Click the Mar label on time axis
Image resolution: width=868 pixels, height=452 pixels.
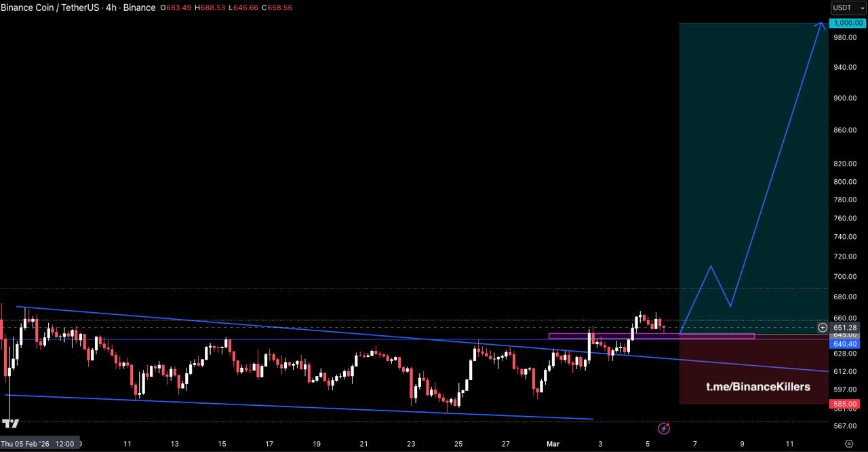[553, 444]
